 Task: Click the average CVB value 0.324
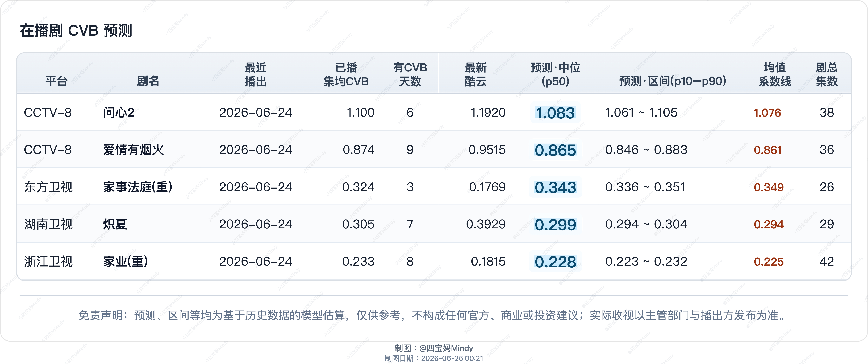[x=358, y=187]
